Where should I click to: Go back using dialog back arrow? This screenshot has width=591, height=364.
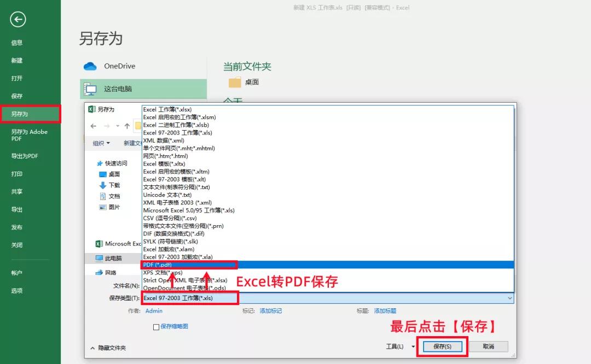coord(94,126)
